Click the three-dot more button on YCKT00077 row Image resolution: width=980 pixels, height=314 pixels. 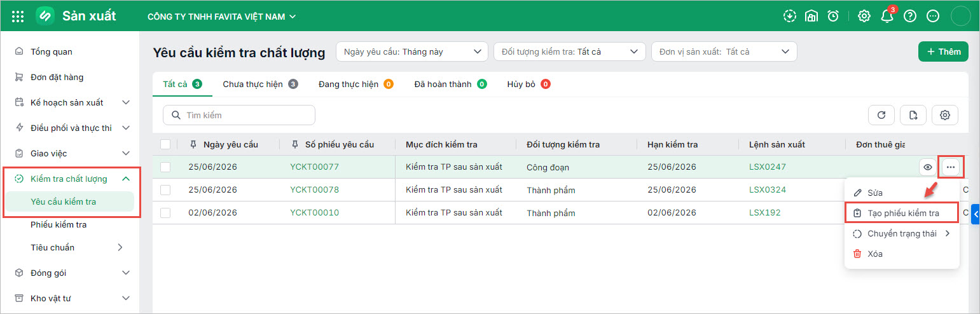pos(951,167)
